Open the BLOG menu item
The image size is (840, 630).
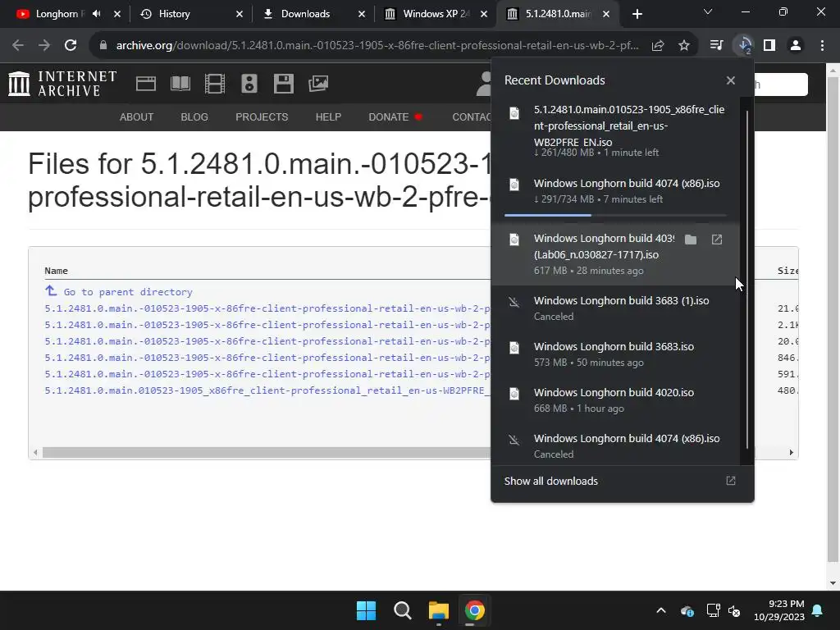tap(194, 116)
